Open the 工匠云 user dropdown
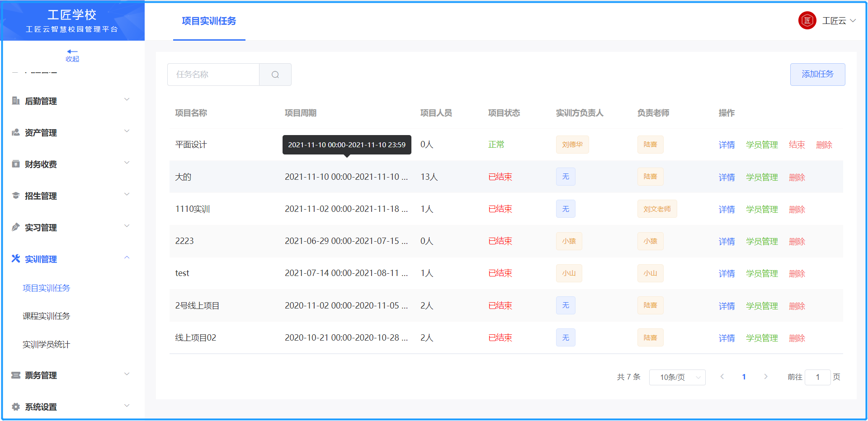 839,21
